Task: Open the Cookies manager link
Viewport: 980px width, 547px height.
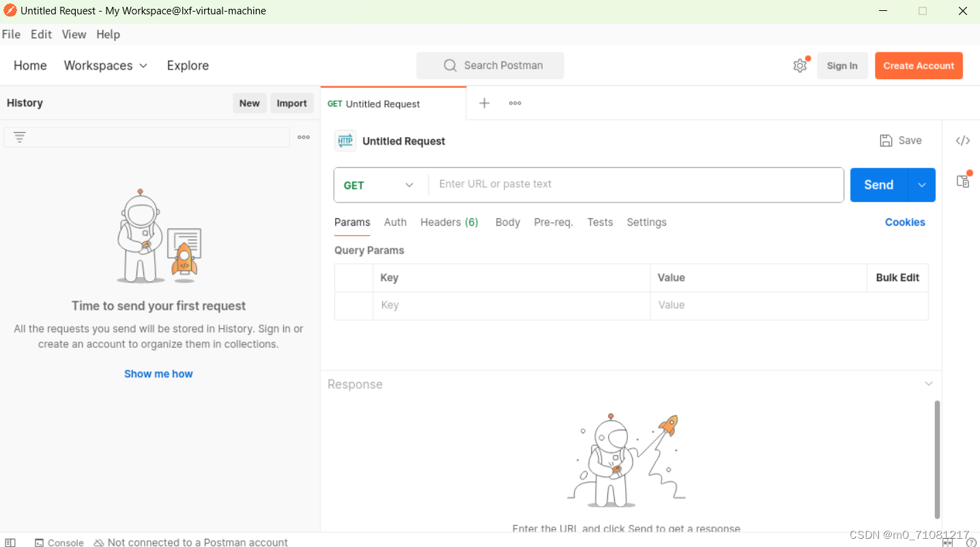Action: click(905, 222)
